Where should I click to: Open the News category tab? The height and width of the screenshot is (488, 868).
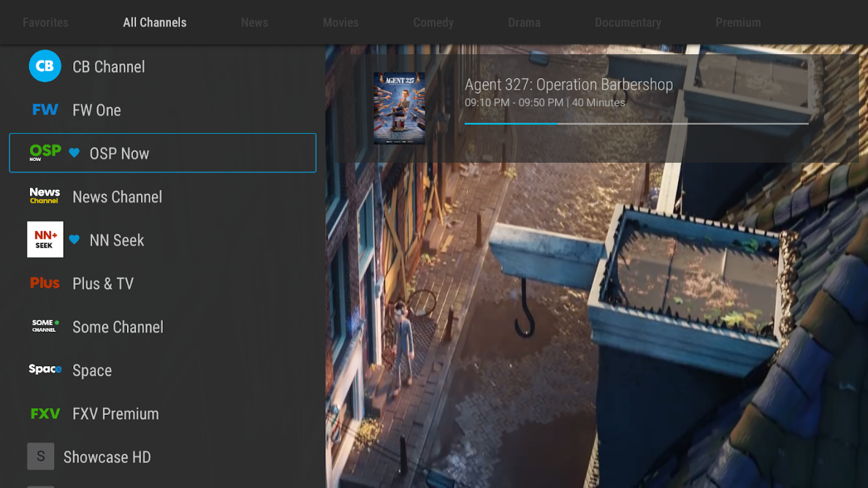(255, 23)
